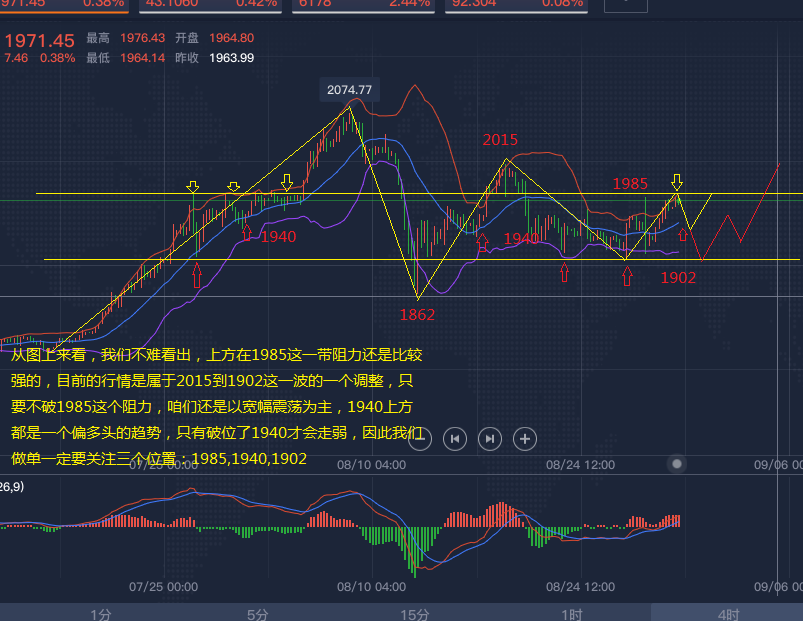803x621 pixels.
Task: Click the large 1971.45 current price
Action: 40,40
